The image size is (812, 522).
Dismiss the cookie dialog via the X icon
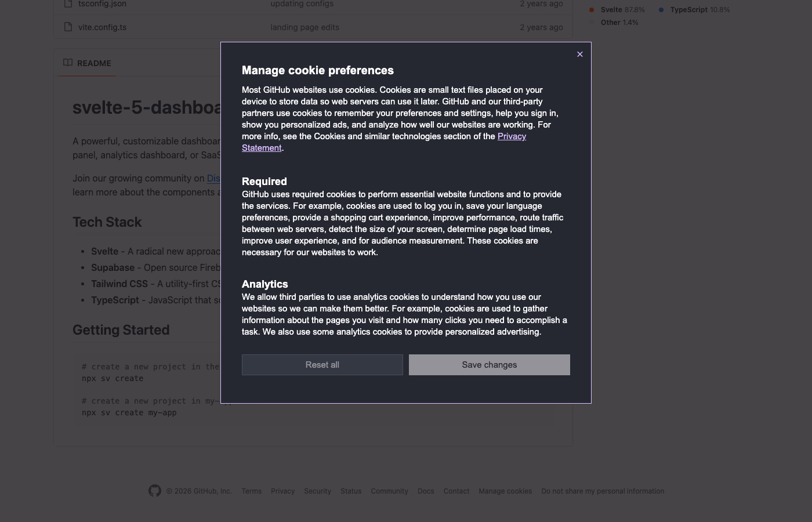click(x=580, y=54)
